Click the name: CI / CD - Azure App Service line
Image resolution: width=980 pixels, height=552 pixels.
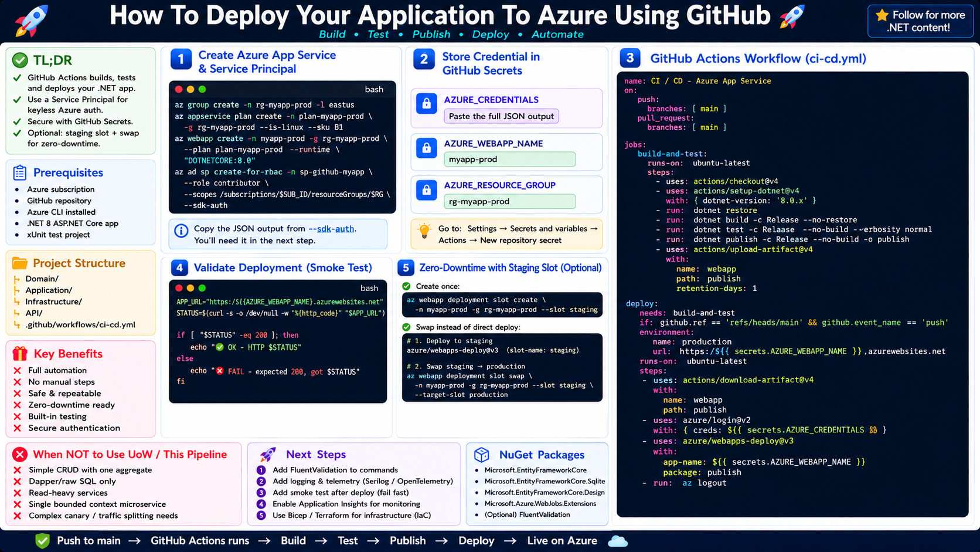coord(697,81)
